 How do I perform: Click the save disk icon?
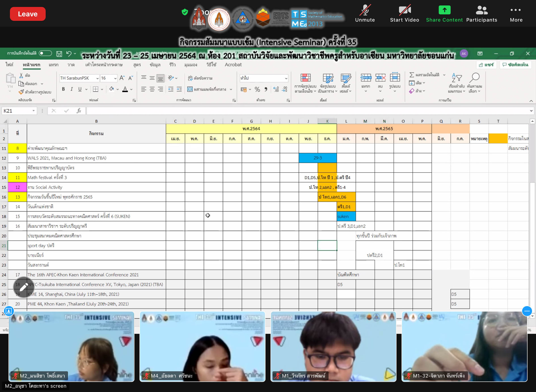59,54
